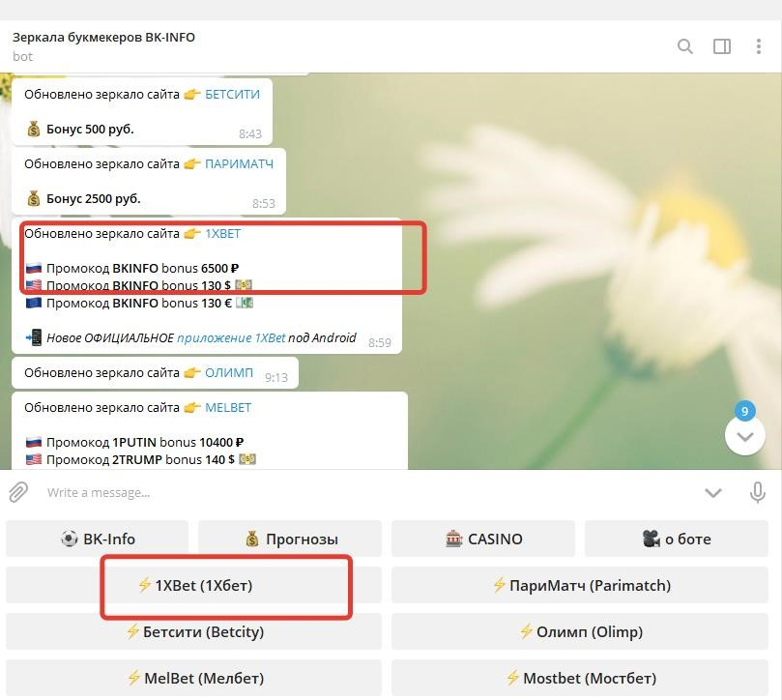
Task: Click the 8:59 message timestamp
Action: click(x=380, y=342)
